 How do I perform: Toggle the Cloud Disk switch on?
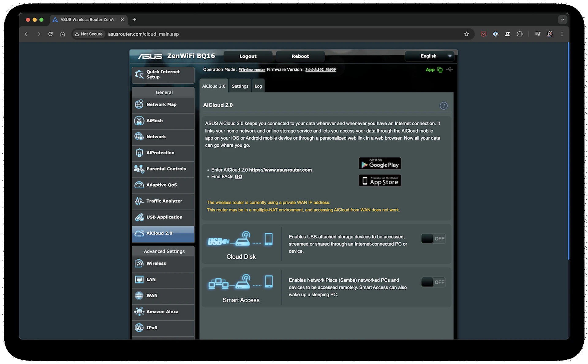(433, 238)
